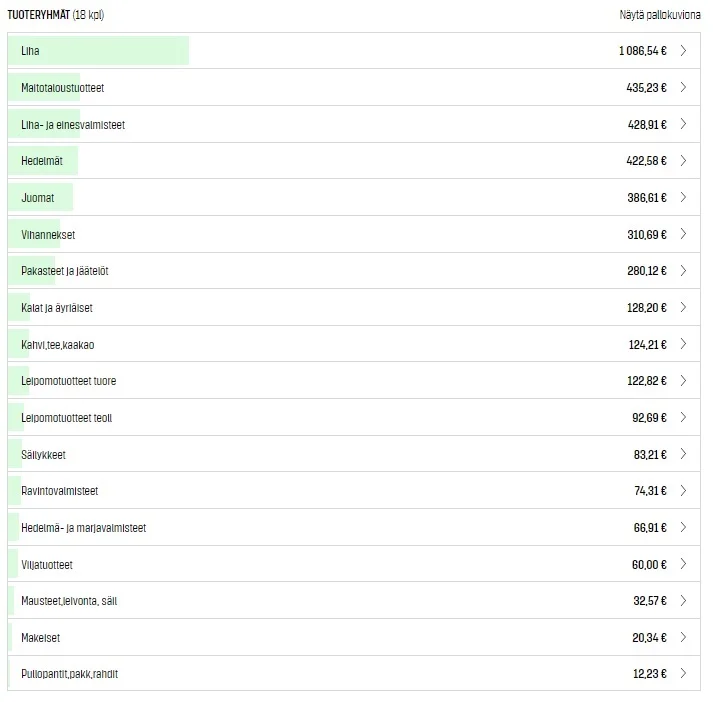
Task: Click the Vihannekset row chevron
Action: (683, 234)
